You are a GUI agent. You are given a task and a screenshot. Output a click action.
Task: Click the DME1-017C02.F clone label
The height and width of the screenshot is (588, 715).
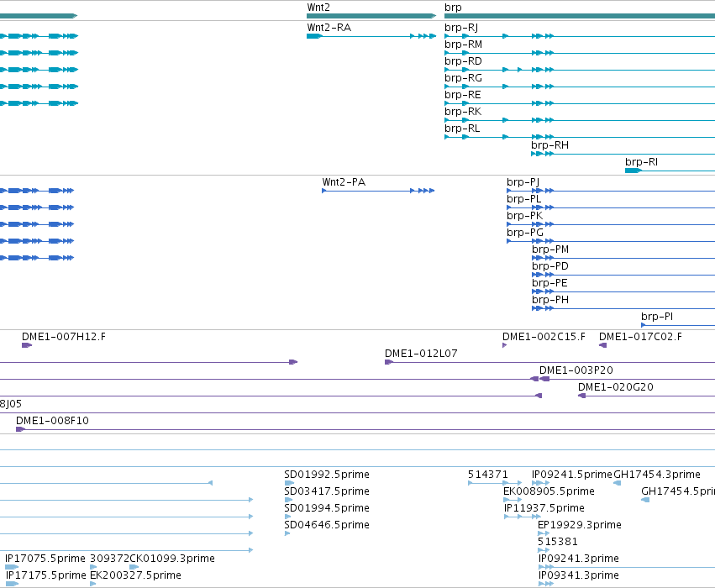640,337
